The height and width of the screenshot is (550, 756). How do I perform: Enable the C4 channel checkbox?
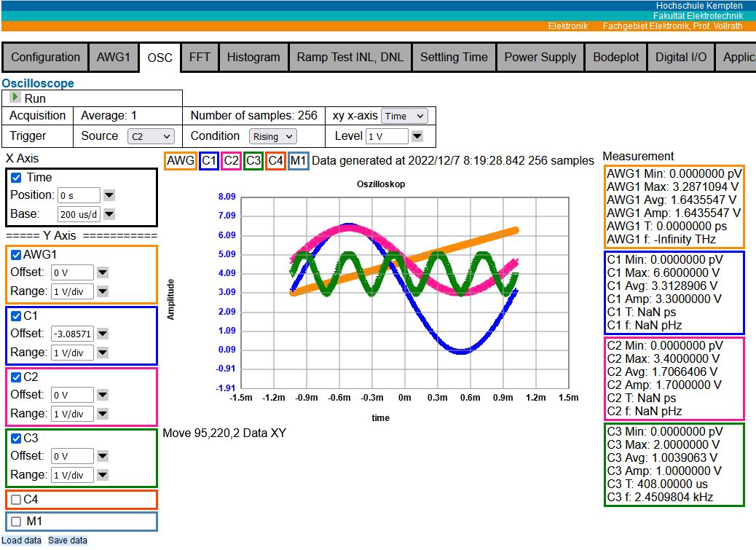coord(16,500)
